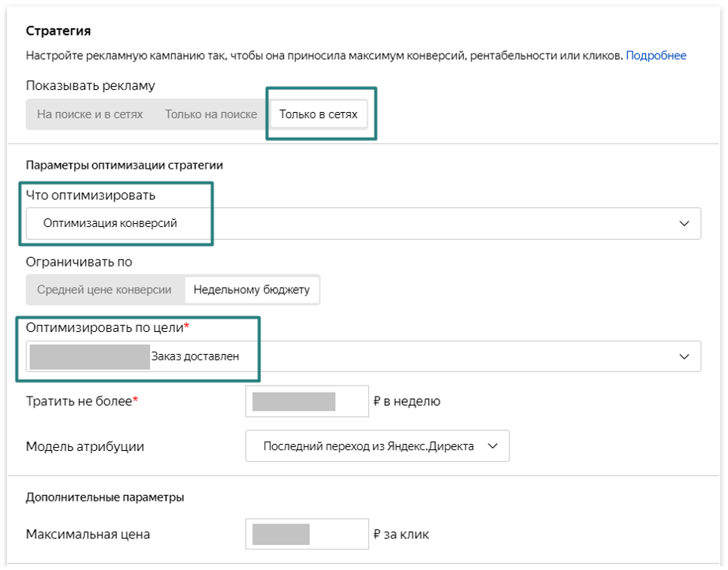Click the 'Максимальная цена' label
The height and width of the screenshot is (570, 728).
(x=88, y=535)
